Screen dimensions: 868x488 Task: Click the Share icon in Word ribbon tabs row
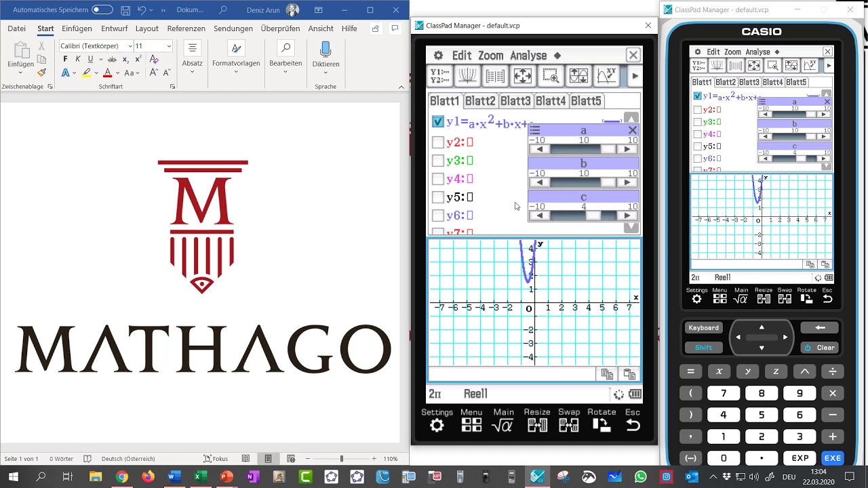point(376,28)
